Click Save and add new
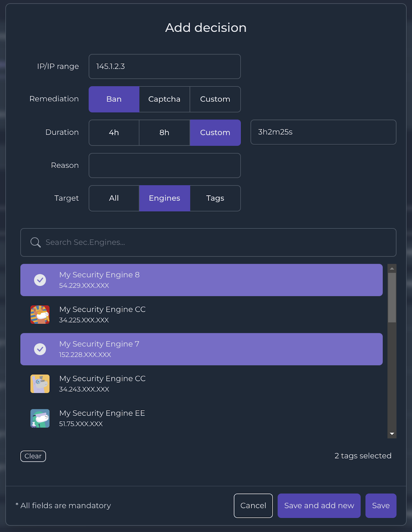The height and width of the screenshot is (532, 412). [x=319, y=506]
